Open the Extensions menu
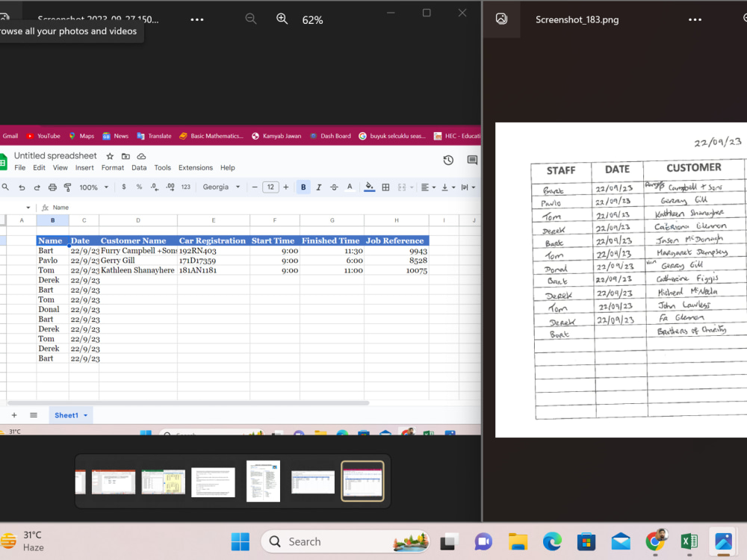Viewport: 747px width, 560px height. click(195, 167)
